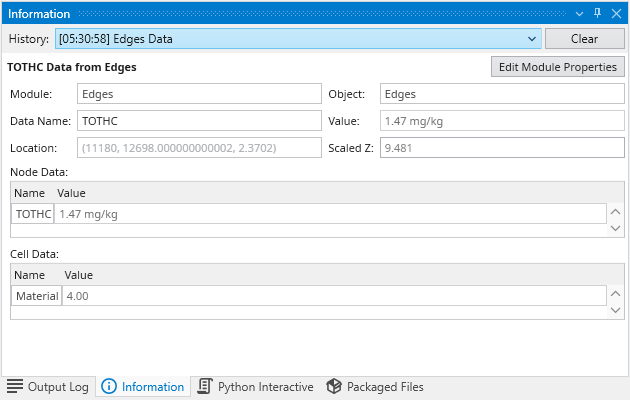Expand the History dropdown list
Viewport: 630px width, 400px height.
pos(532,39)
